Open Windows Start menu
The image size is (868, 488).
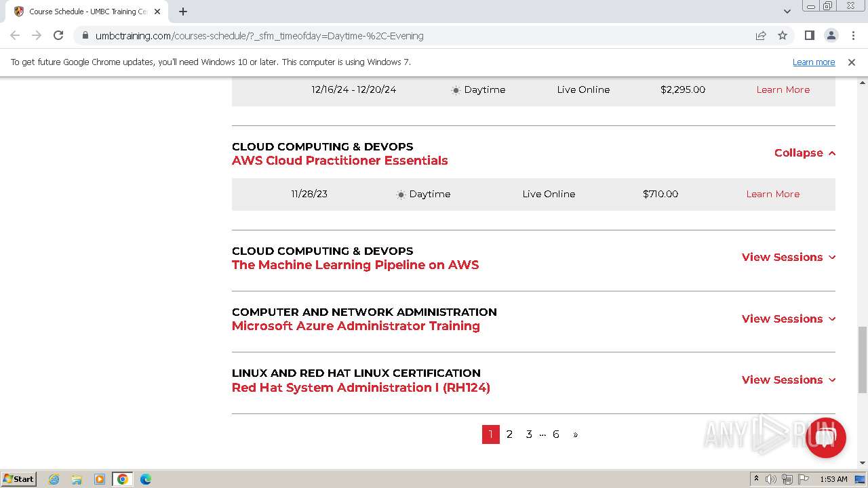coord(19,479)
